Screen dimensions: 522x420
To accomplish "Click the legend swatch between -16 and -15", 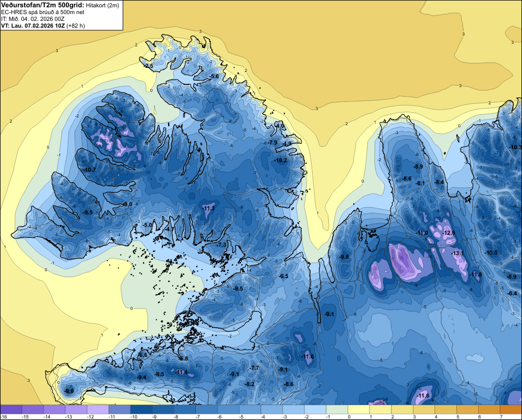I will tap(11, 409).
